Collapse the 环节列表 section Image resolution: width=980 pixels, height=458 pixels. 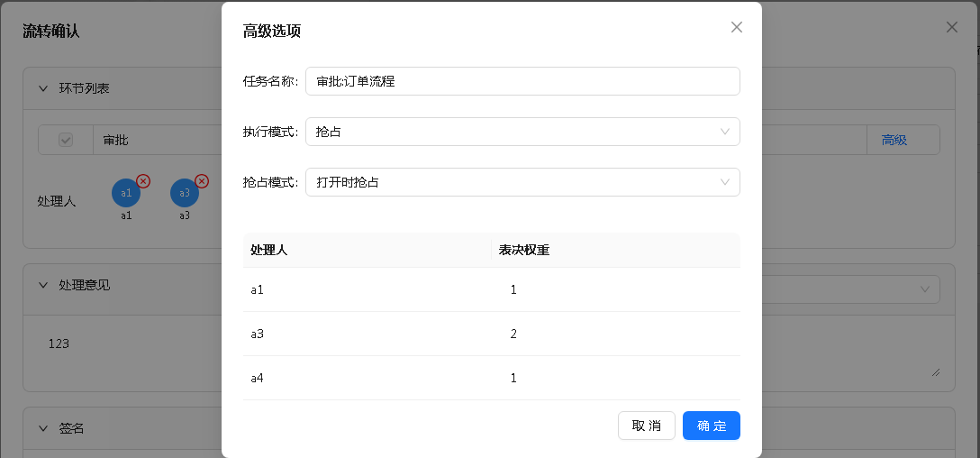(x=43, y=89)
